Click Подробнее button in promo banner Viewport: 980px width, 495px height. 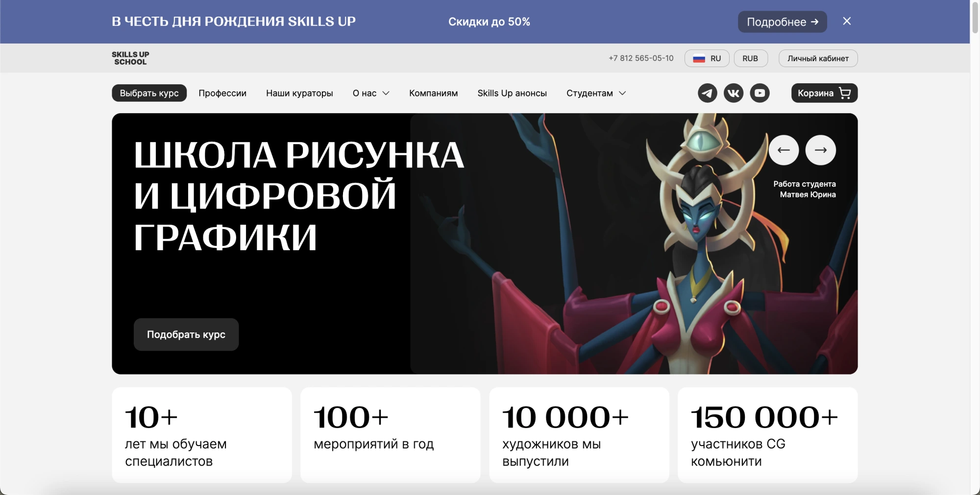(x=783, y=22)
